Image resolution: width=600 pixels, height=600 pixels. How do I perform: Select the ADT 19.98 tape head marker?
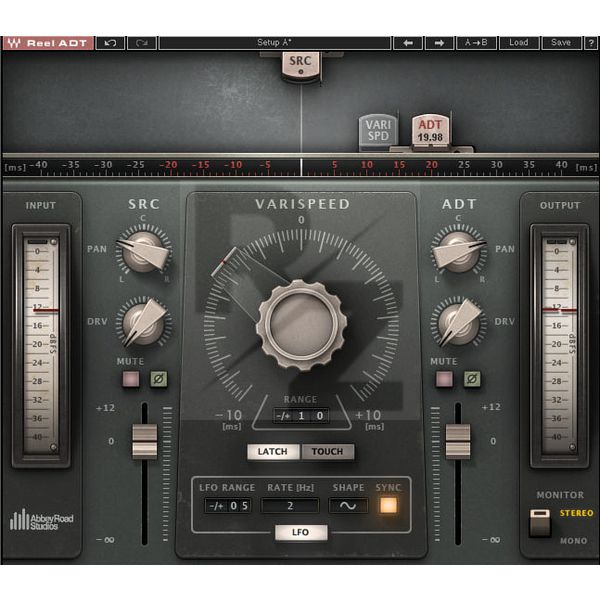[430, 130]
